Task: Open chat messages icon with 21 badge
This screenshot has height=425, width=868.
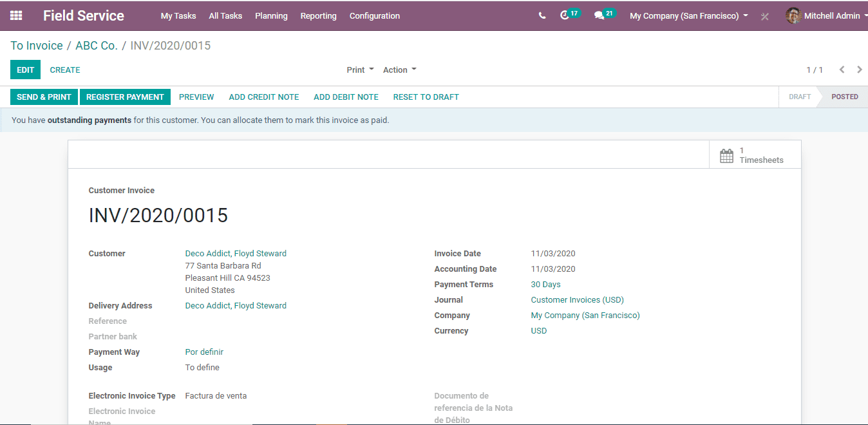Action: [x=599, y=15]
